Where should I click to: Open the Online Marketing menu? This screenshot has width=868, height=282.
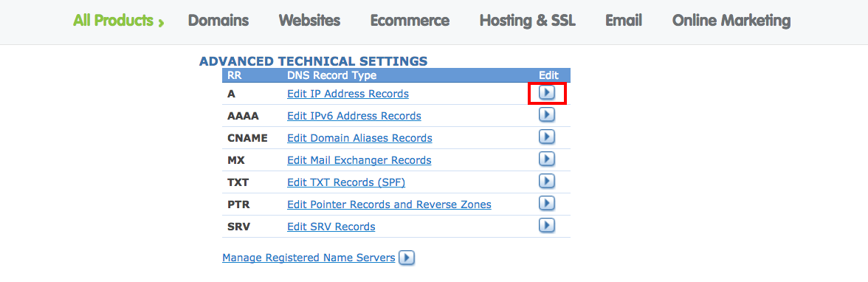point(731,21)
